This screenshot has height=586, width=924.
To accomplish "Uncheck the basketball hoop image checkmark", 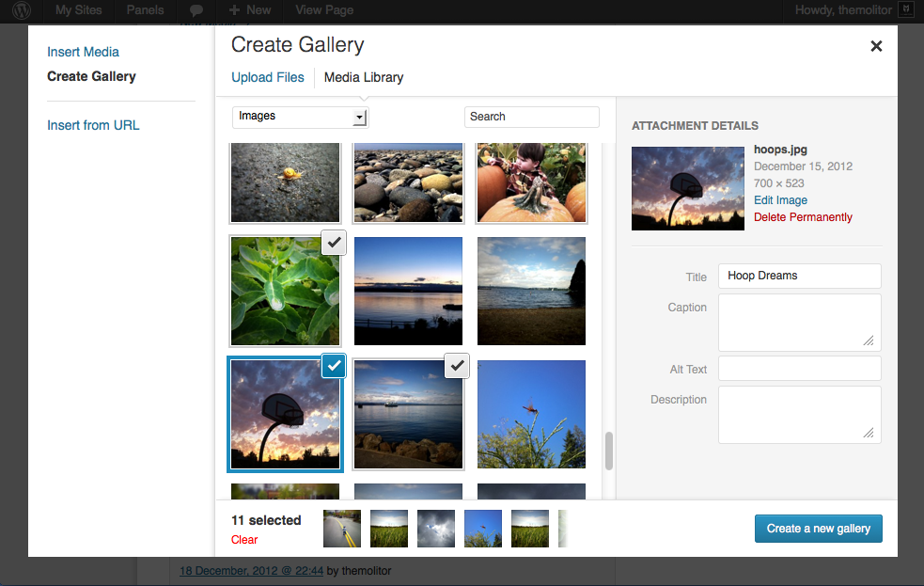I will pyautogui.click(x=334, y=367).
